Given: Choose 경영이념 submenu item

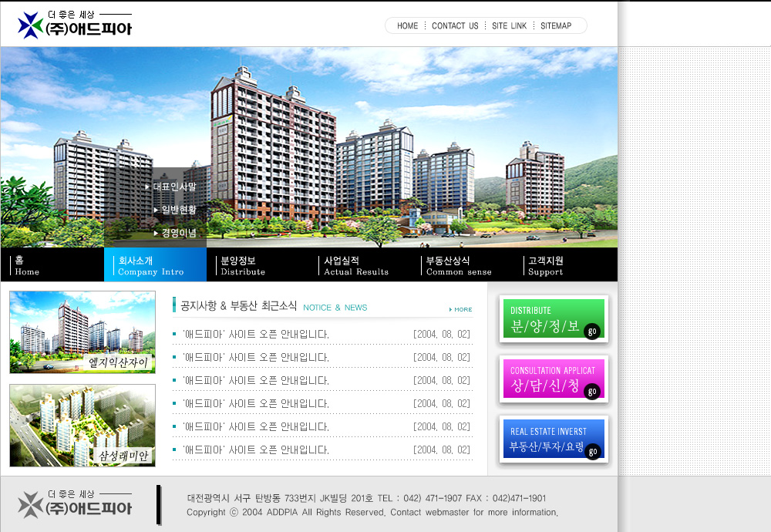Looking at the screenshot, I should click(x=178, y=233).
